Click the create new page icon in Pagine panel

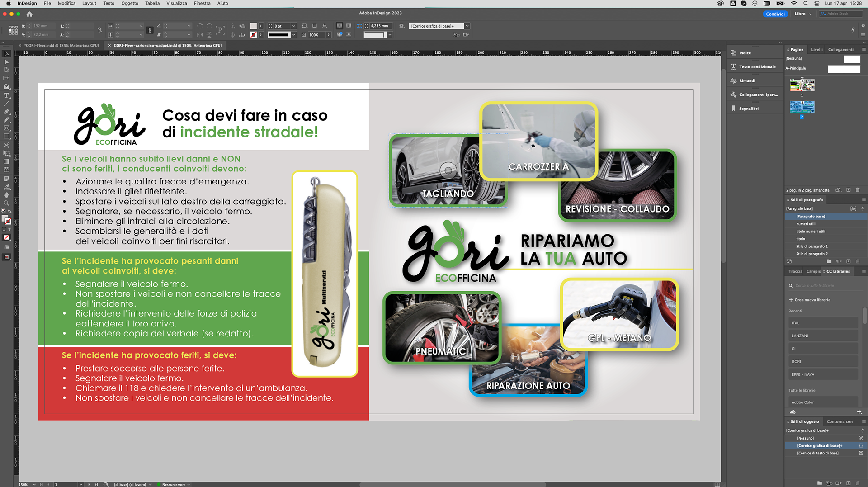[x=848, y=190]
